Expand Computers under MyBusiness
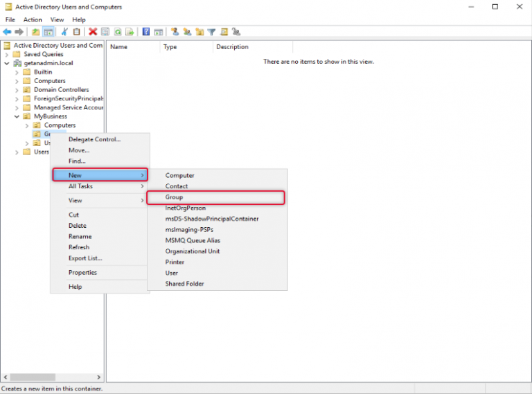532x394 pixels. (27, 125)
